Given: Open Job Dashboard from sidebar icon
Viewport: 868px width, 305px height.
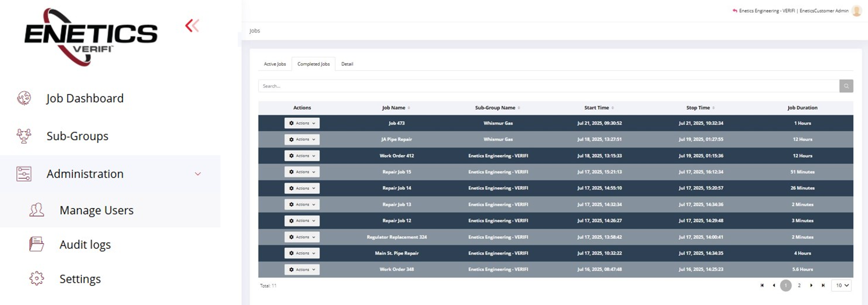Looking at the screenshot, I should point(24,98).
